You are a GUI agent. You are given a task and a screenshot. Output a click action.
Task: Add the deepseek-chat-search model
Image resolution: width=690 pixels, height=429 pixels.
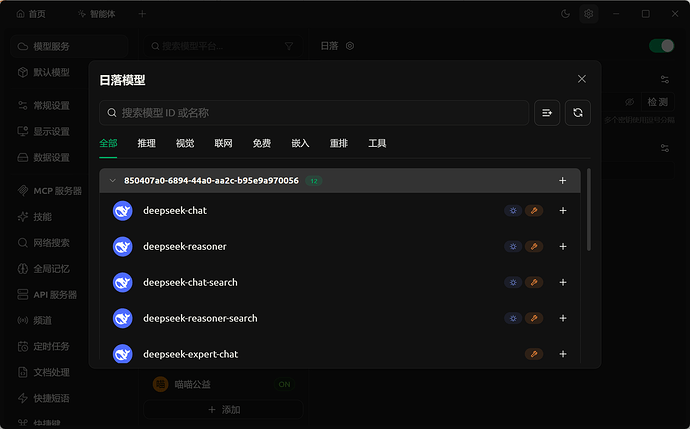point(563,282)
